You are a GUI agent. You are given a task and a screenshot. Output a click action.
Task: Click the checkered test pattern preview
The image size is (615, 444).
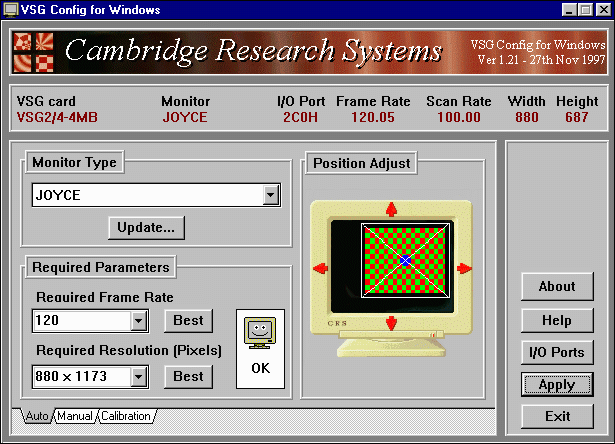[x=375, y=240]
